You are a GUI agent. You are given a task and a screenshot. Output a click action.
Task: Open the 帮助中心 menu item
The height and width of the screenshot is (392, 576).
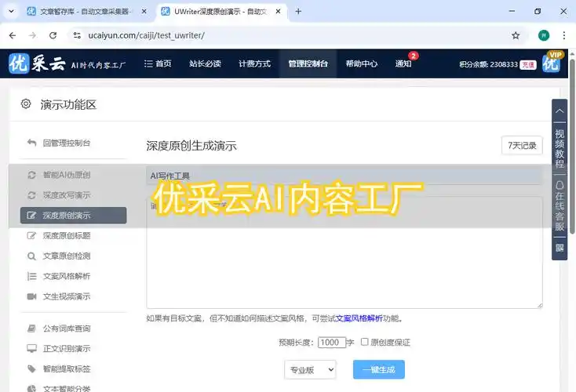[x=362, y=64]
